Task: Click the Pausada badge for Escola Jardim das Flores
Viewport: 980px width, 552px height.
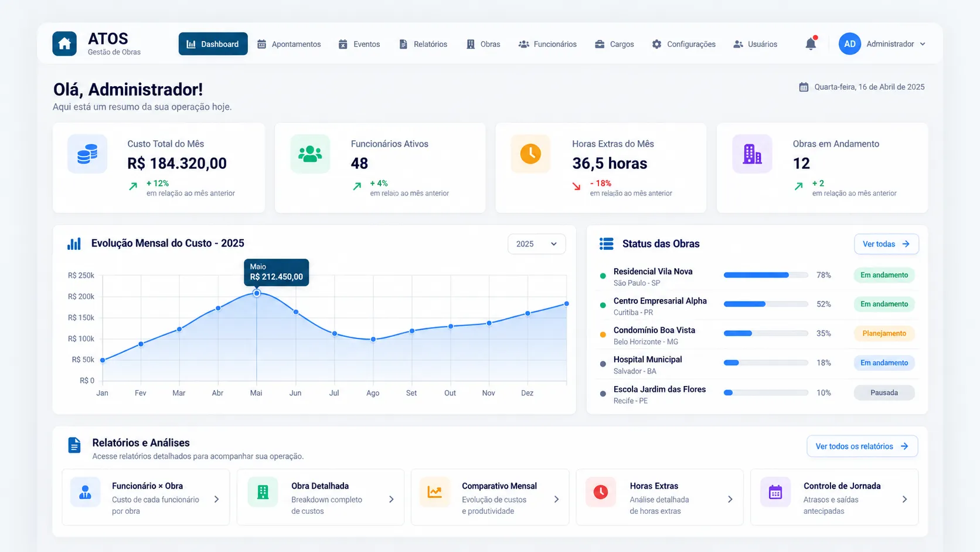Action: [x=884, y=393]
